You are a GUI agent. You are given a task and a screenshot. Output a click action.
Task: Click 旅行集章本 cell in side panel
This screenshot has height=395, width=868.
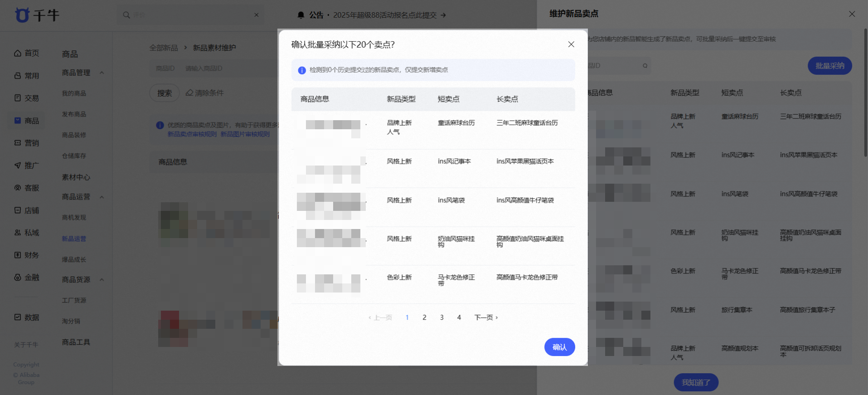(737, 310)
